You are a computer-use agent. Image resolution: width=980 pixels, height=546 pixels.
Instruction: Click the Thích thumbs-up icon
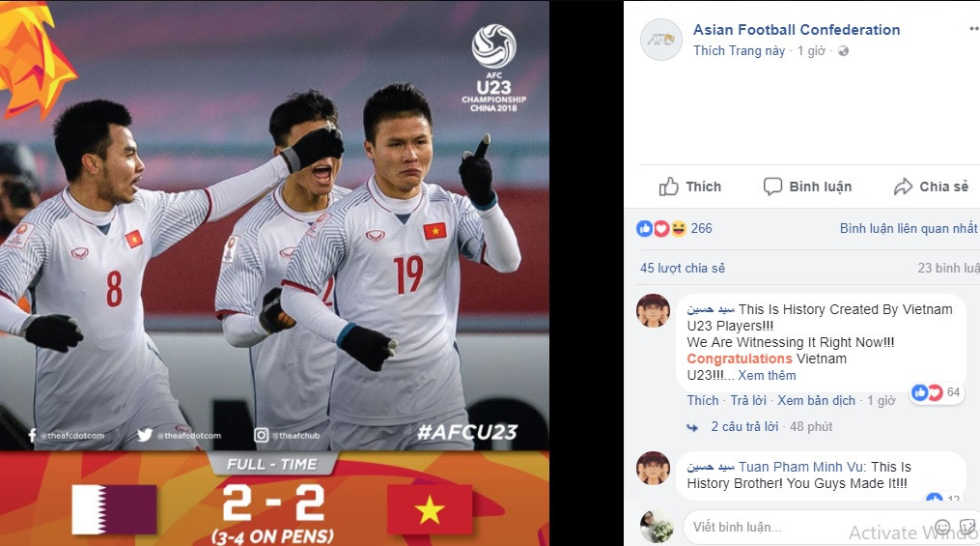click(668, 187)
